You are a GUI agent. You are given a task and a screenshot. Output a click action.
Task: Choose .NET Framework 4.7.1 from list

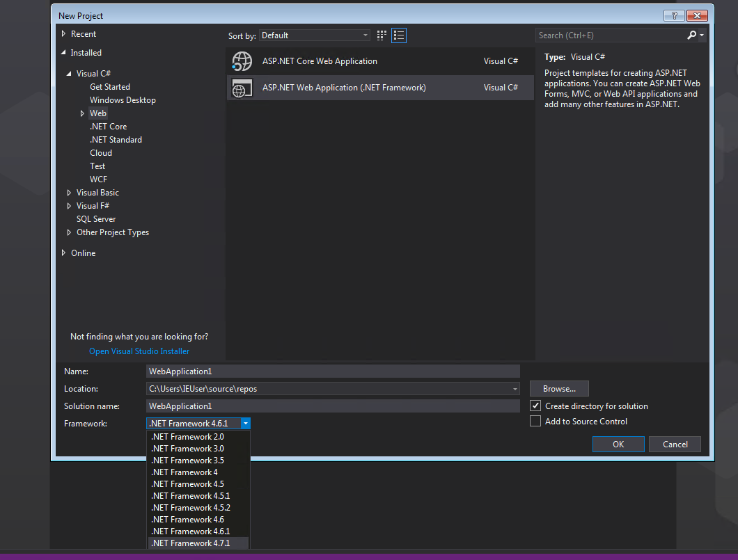click(x=198, y=543)
